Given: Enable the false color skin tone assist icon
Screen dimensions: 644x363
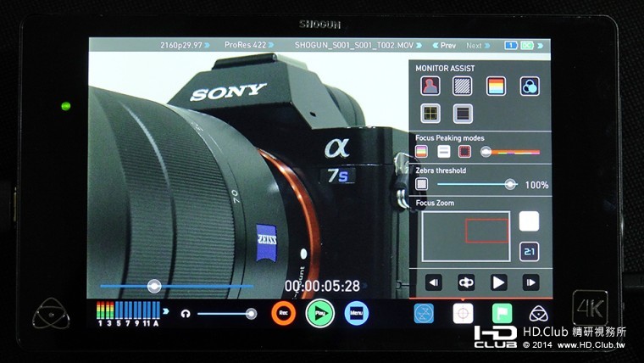Looking at the screenshot, I should pyautogui.click(x=430, y=86).
